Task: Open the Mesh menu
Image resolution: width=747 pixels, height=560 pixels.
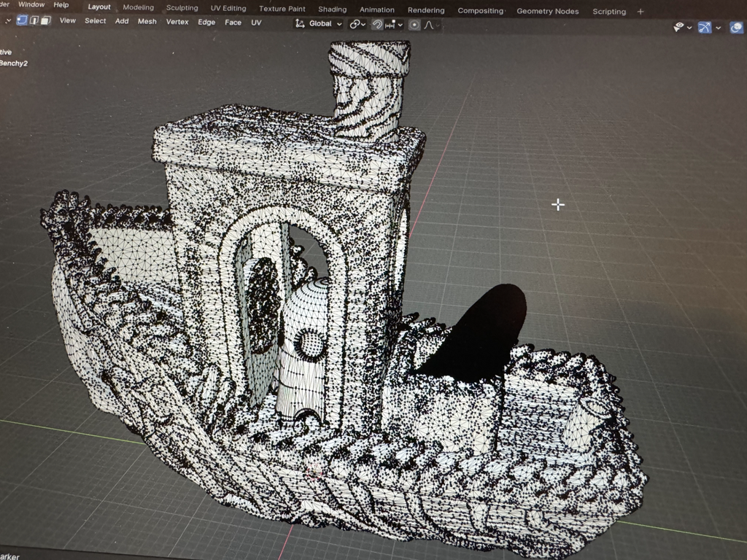Action: tap(147, 21)
